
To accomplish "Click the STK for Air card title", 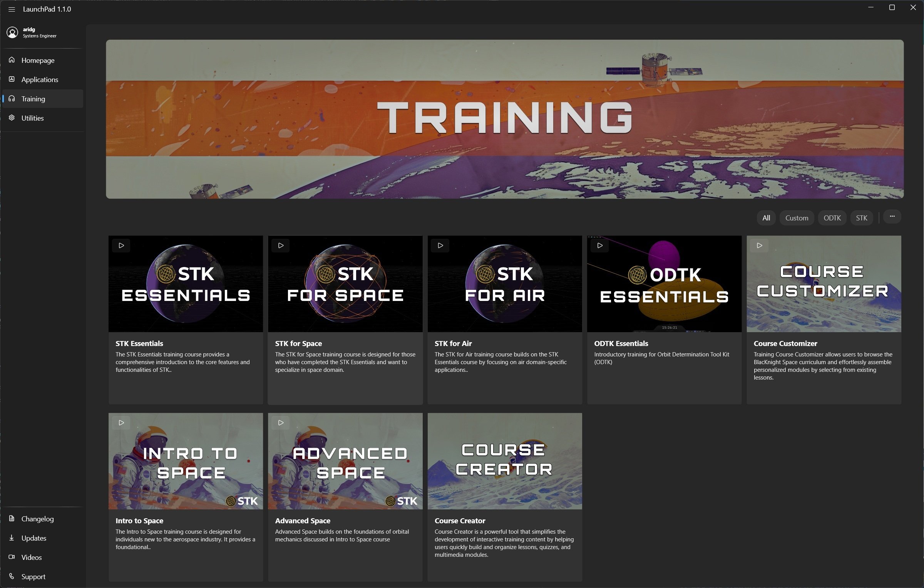I will pyautogui.click(x=453, y=343).
